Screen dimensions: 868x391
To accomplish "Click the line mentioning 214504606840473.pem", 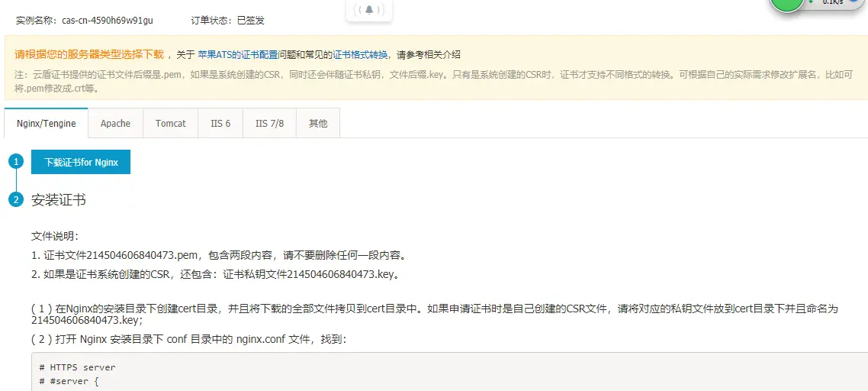I will [220, 256].
